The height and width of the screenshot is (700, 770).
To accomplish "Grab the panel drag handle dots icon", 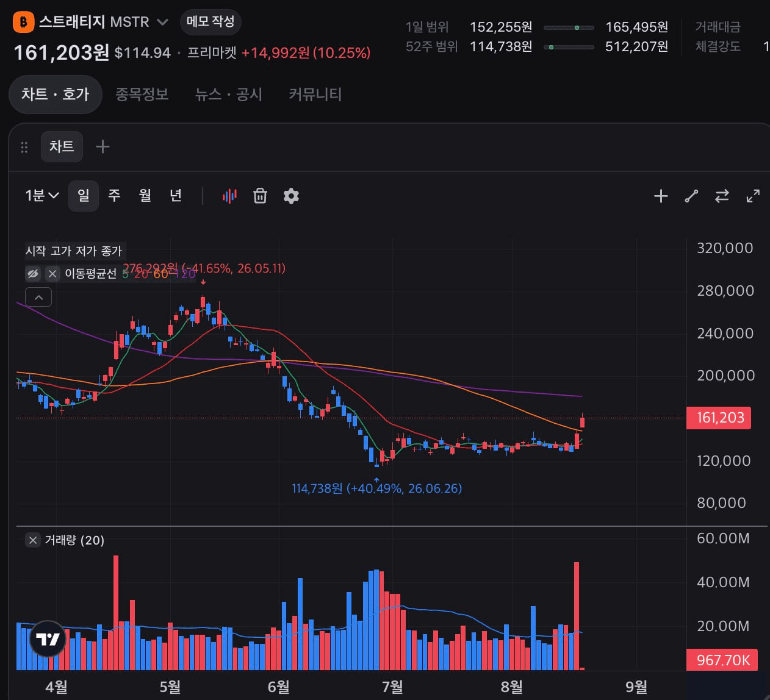I will pyautogui.click(x=24, y=147).
